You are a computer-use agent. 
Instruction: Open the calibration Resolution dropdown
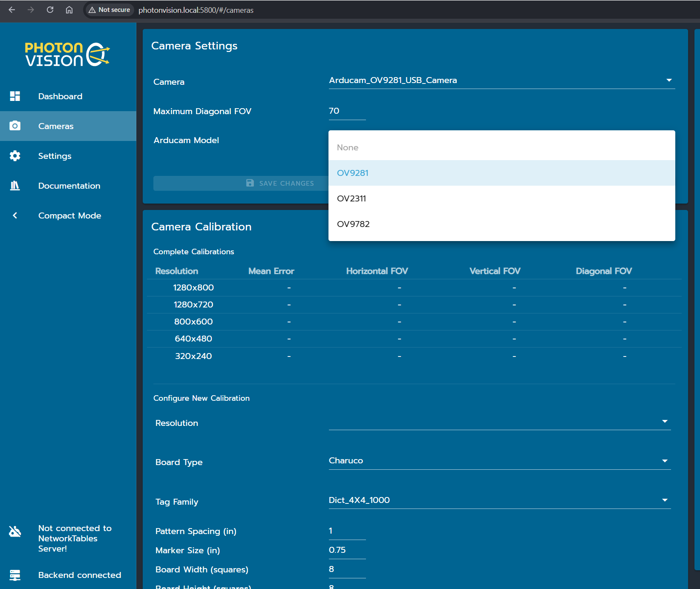click(664, 422)
